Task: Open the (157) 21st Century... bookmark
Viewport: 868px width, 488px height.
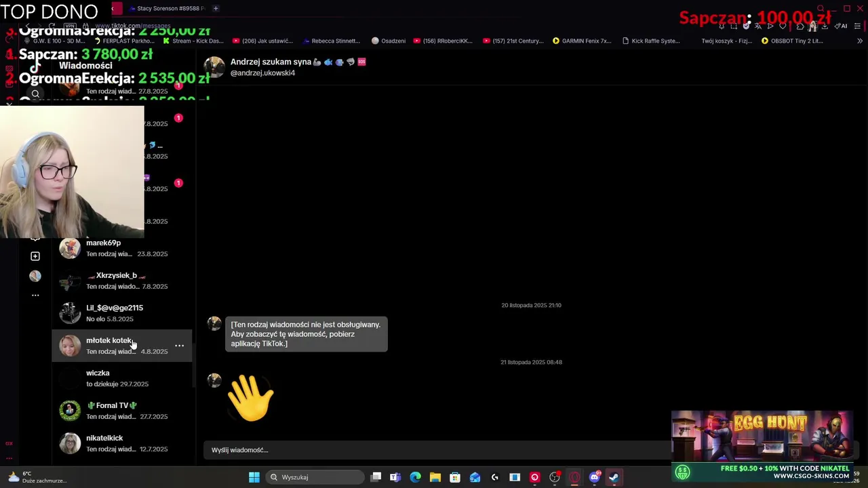Action: click(513, 41)
